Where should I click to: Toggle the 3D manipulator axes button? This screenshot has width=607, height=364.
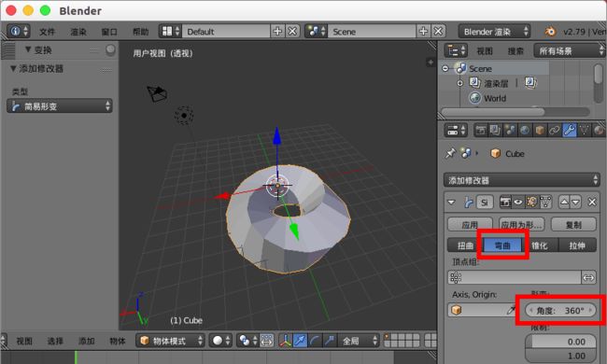click(286, 341)
